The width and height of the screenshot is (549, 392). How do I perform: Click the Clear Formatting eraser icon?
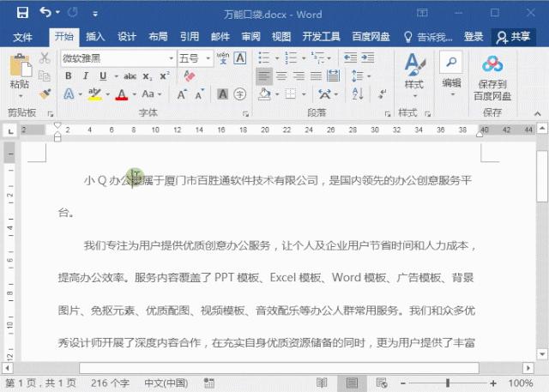click(190, 76)
